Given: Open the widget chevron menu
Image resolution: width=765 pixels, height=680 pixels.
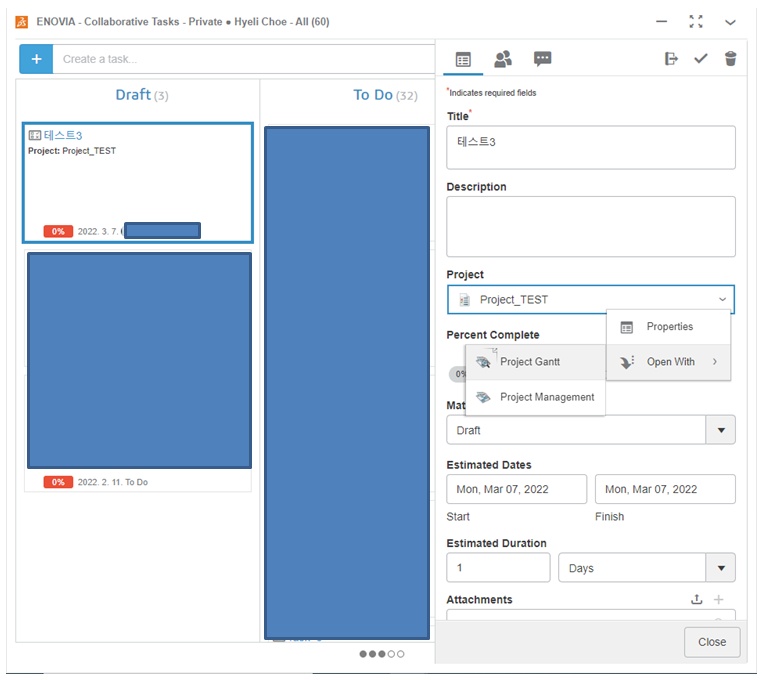Looking at the screenshot, I should pyautogui.click(x=730, y=22).
